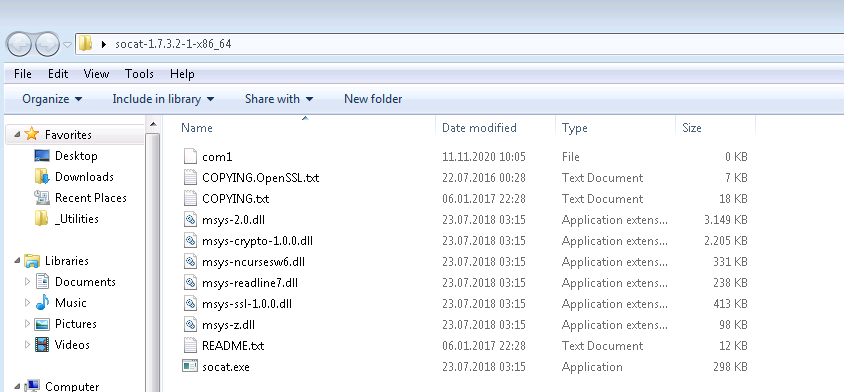The image size is (844, 392).
Task: Click the file name socat.exe
Action: pyautogui.click(x=226, y=367)
